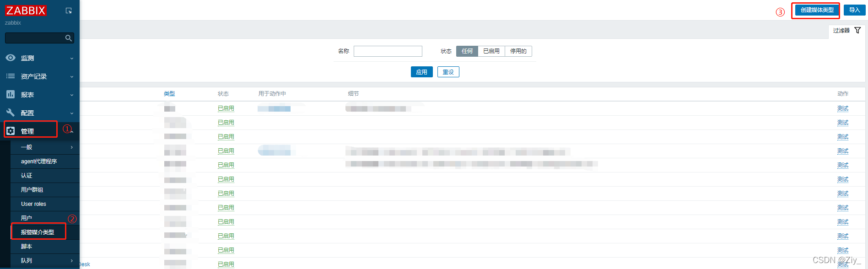Click the 应用 button

coord(422,72)
